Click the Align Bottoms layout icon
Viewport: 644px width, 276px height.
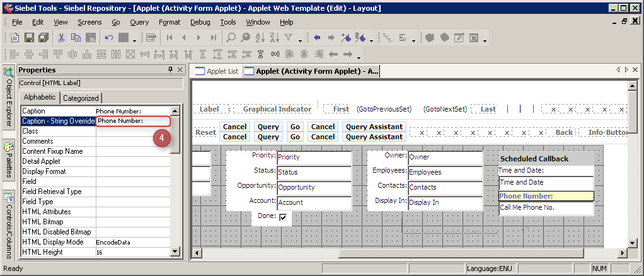(87, 54)
